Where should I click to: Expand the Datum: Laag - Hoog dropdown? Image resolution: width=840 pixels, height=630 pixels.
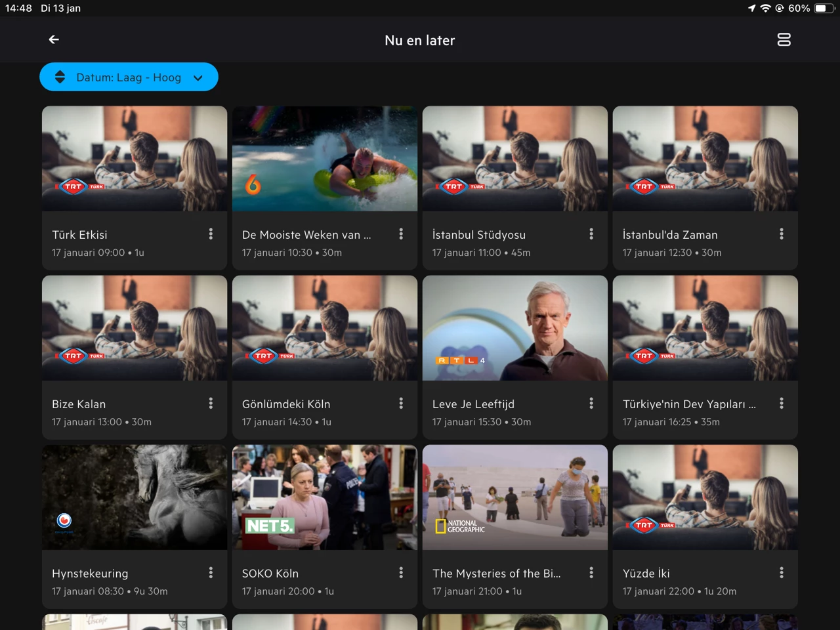pyautogui.click(x=129, y=77)
